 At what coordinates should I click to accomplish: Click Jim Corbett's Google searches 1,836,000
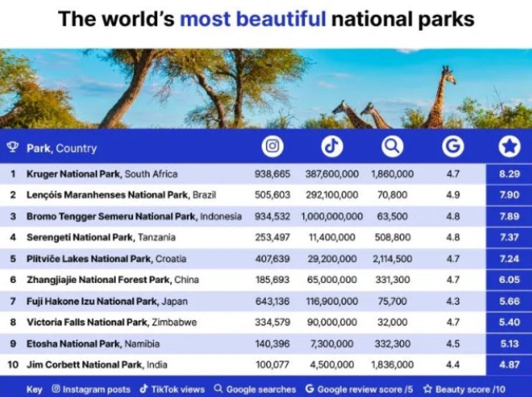(x=392, y=365)
